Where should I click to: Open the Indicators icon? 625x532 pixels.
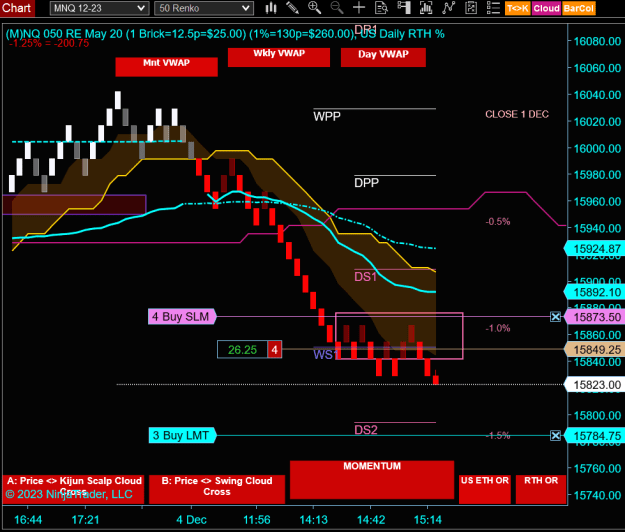[x=448, y=8]
